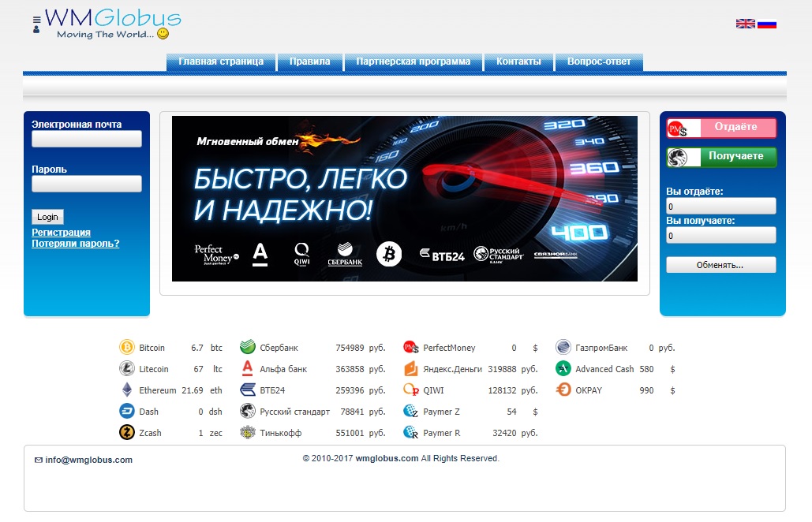Click the Сбербанк reserve value 754989

coord(350,348)
